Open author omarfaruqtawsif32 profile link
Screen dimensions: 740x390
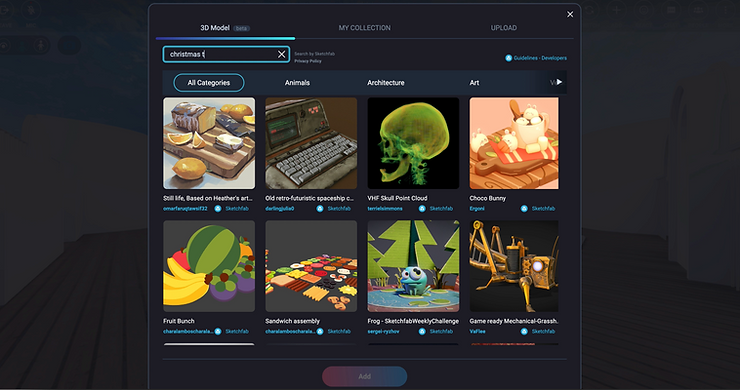coord(185,209)
